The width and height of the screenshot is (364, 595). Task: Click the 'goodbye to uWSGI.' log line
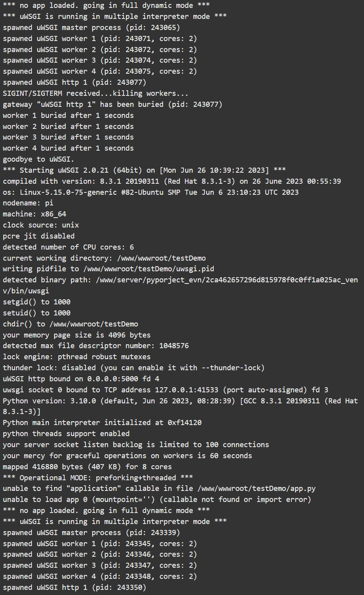(x=38, y=159)
